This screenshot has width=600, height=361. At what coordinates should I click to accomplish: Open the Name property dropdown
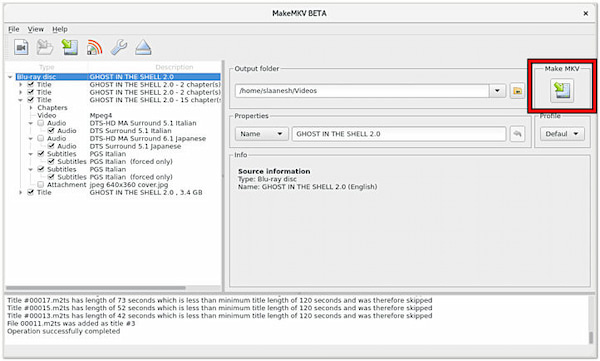click(x=262, y=134)
